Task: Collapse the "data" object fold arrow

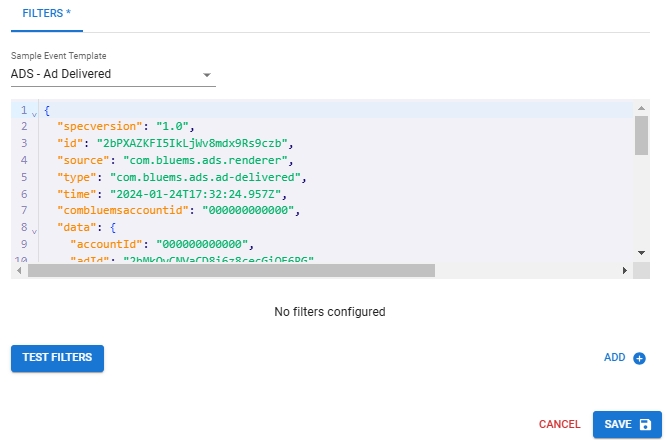Action: point(34,230)
